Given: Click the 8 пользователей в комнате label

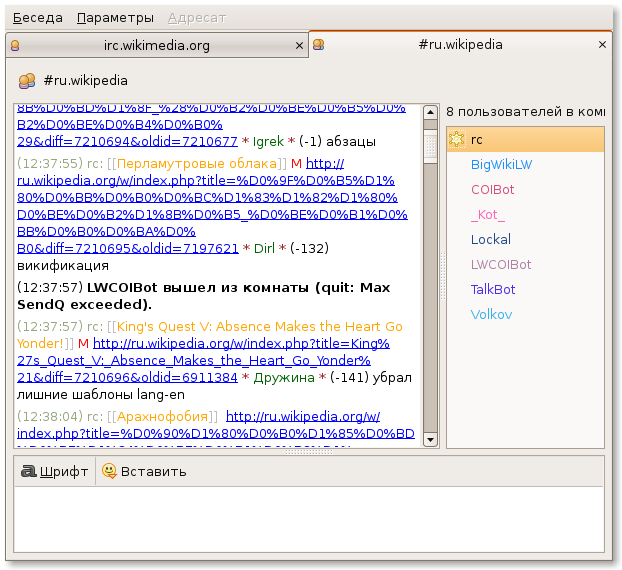Looking at the screenshot, I should (525, 112).
